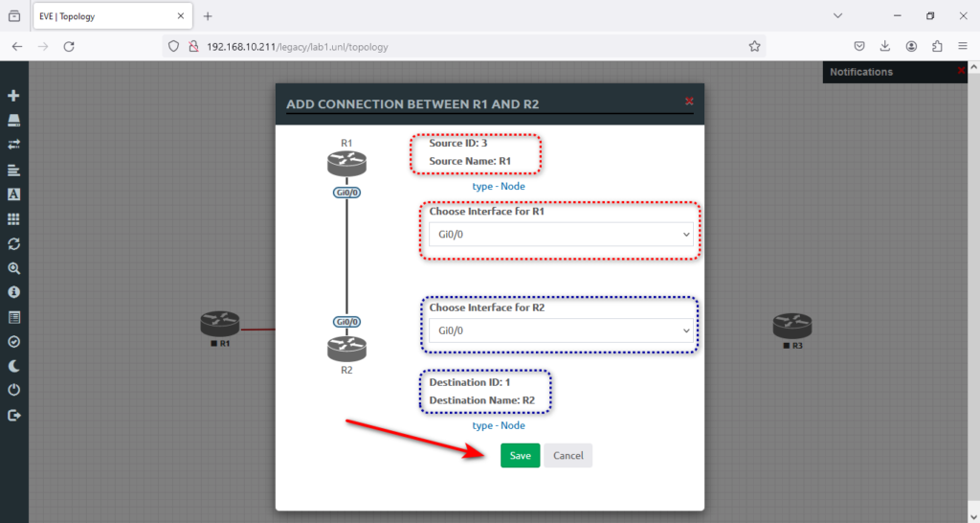The height and width of the screenshot is (523, 980).
Task: Open the Nodes list sidebar icon
Action: (x=13, y=120)
